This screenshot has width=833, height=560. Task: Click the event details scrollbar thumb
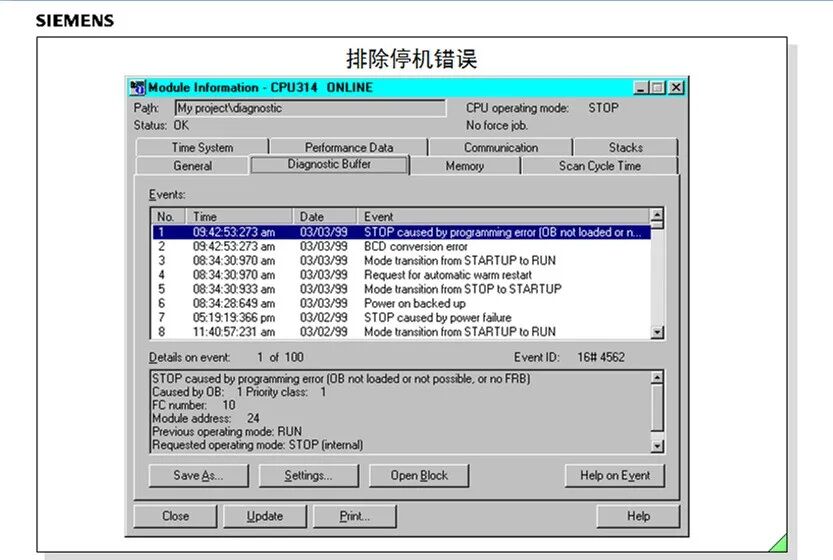click(657, 408)
